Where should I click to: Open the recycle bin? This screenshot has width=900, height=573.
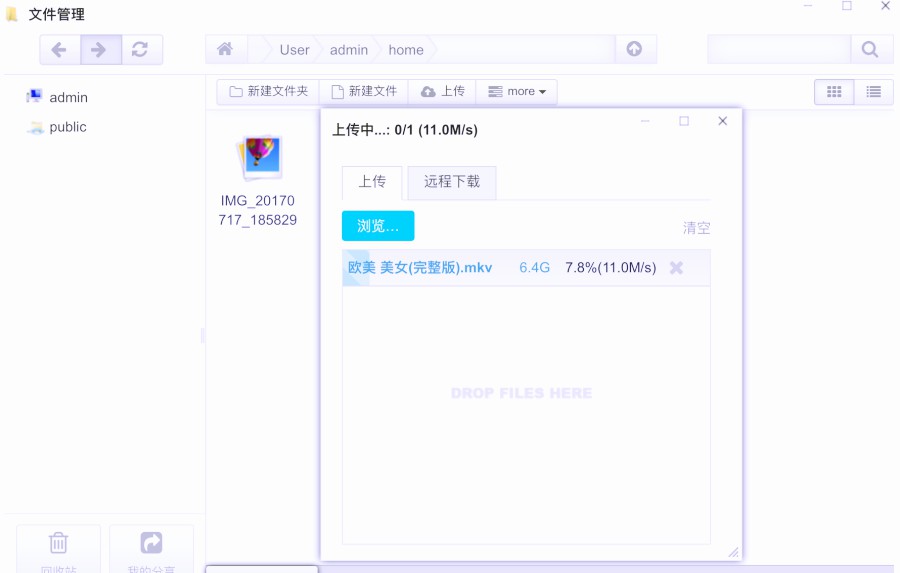click(59, 548)
